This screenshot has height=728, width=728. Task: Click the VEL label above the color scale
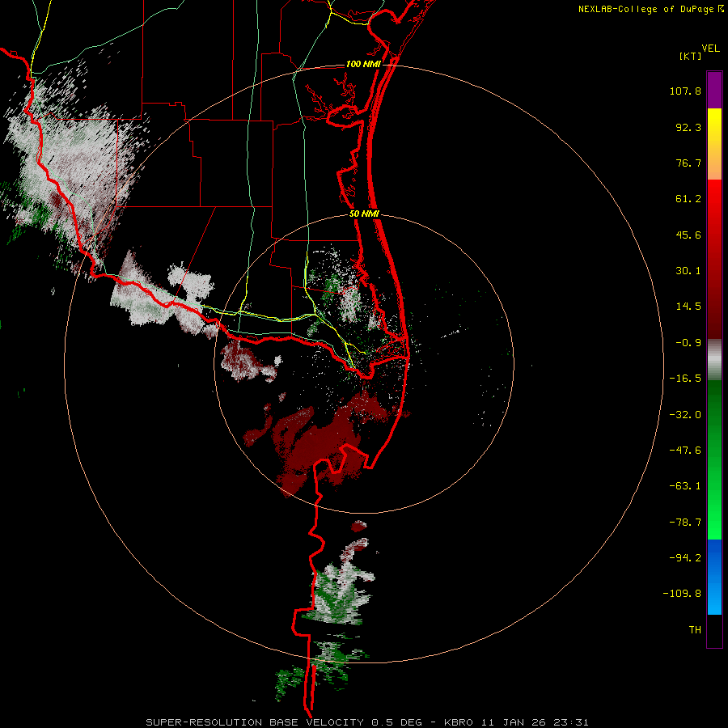710,49
